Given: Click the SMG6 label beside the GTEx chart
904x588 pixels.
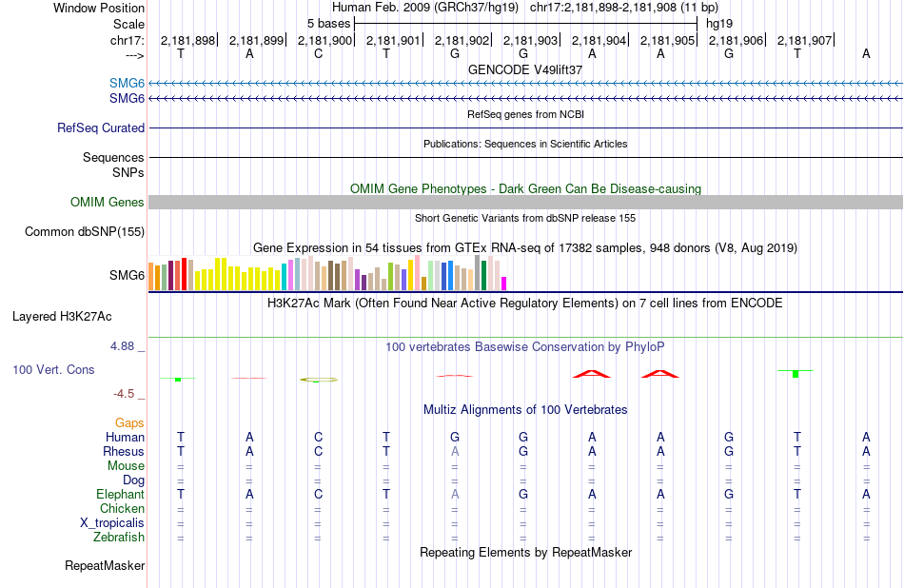Looking at the screenshot, I should tap(127, 276).
